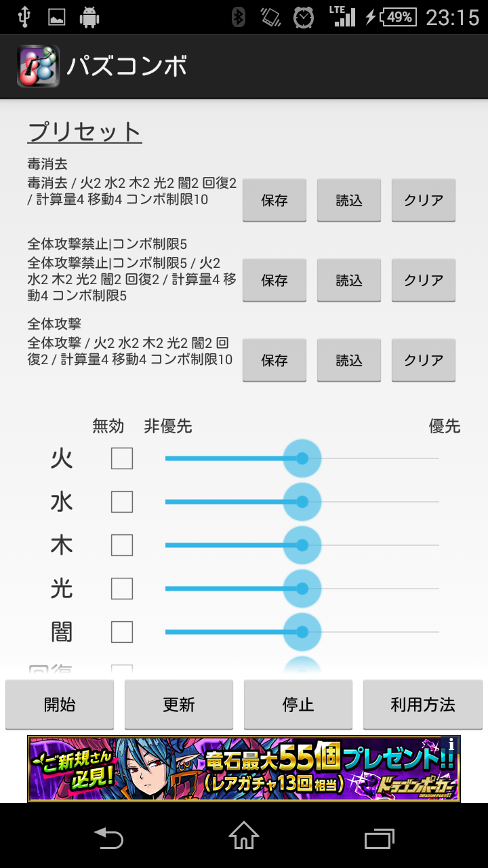Check the 闇 無効 checkbox
Viewport: 488px width, 868px height.
tap(122, 632)
